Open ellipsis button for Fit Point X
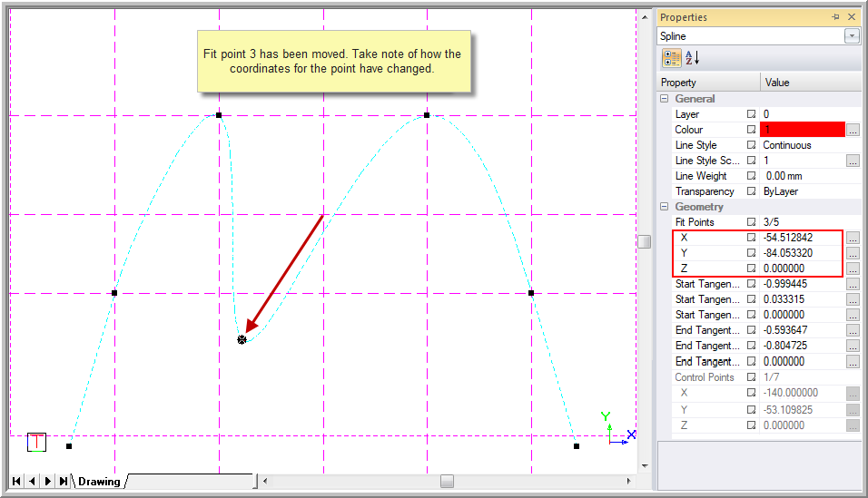This screenshot has height=498, width=868. point(853,238)
